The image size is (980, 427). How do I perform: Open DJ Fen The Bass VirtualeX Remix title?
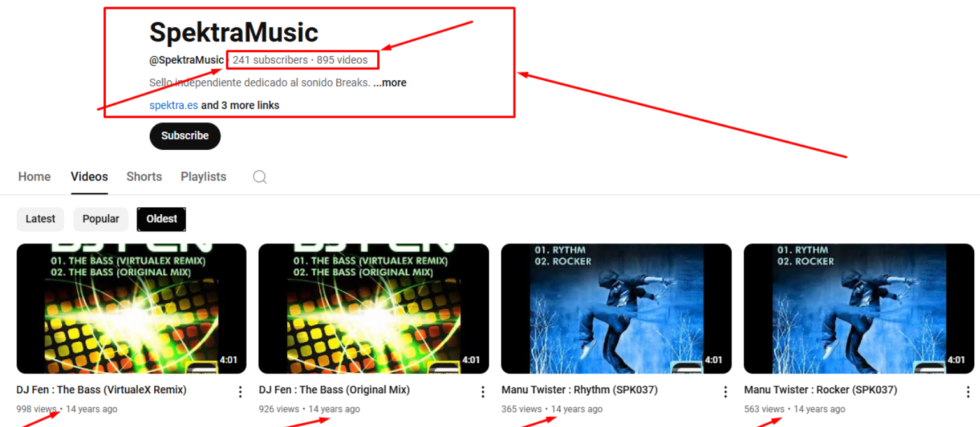tap(101, 389)
